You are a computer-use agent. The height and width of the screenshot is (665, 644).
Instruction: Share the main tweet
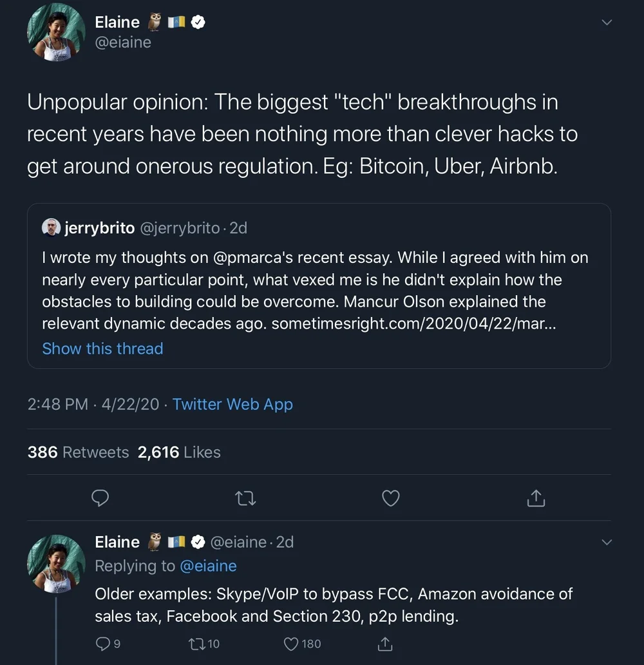(x=536, y=498)
